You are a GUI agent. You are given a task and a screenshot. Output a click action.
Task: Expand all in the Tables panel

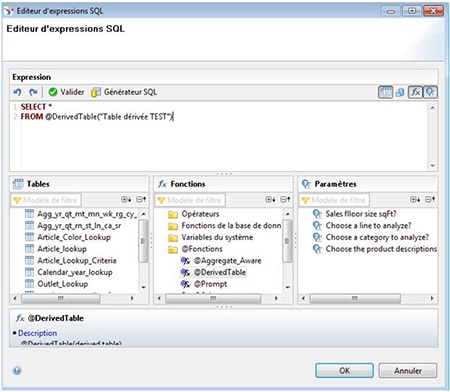(126, 200)
